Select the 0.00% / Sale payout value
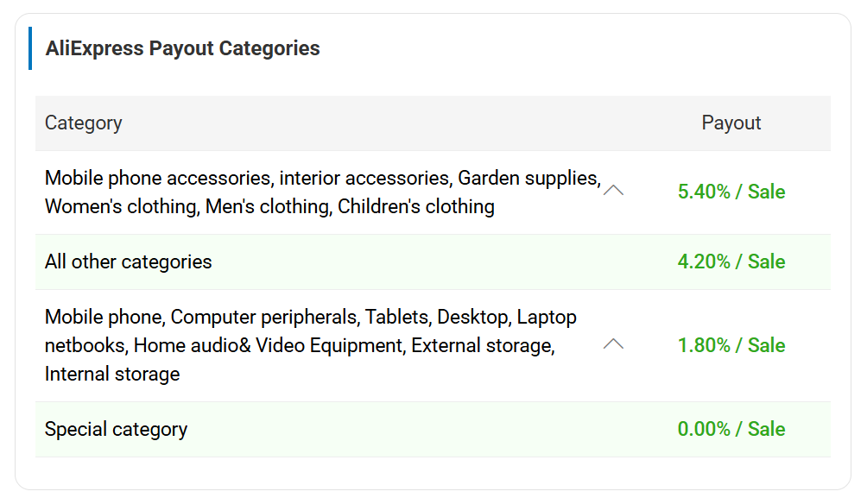This screenshot has height=504, width=867. pos(731,429)
